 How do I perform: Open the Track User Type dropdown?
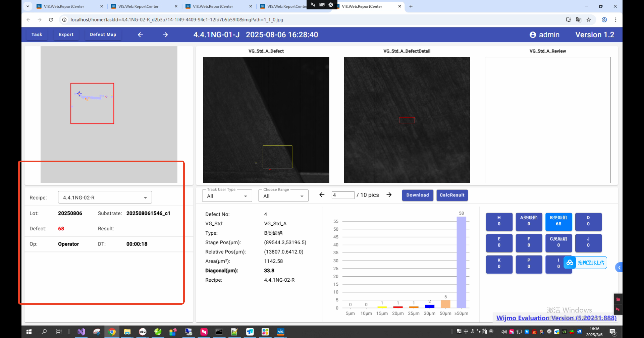(227, 196)
